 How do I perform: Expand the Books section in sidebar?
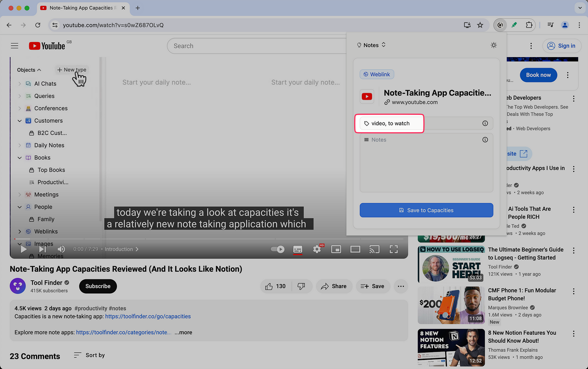coord(19,157)
